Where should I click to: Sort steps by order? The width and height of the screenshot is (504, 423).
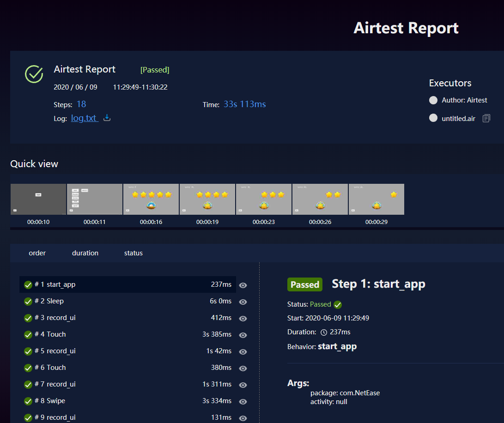point(37,253)
